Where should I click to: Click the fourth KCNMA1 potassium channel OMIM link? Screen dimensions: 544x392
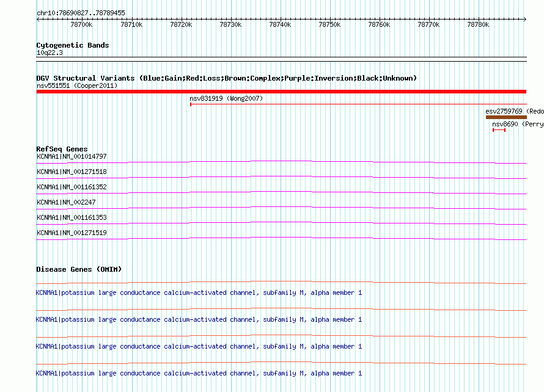click(199, 373)
